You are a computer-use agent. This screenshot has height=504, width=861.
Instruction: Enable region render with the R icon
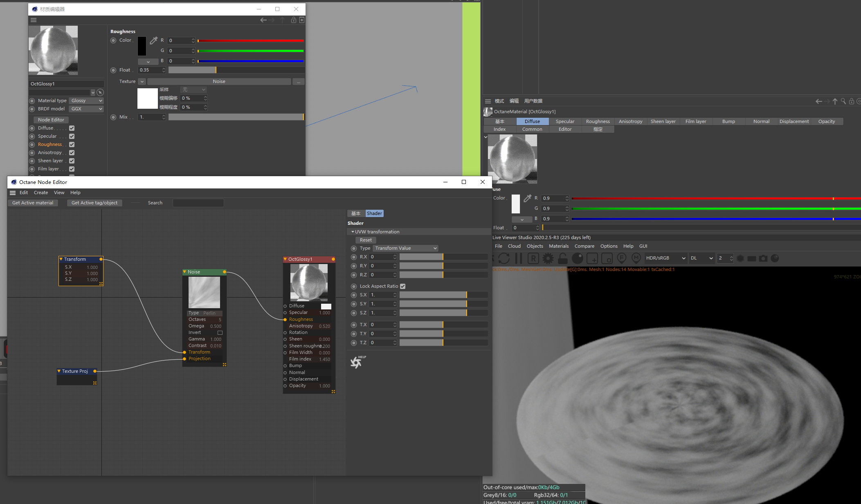point(533,258)
